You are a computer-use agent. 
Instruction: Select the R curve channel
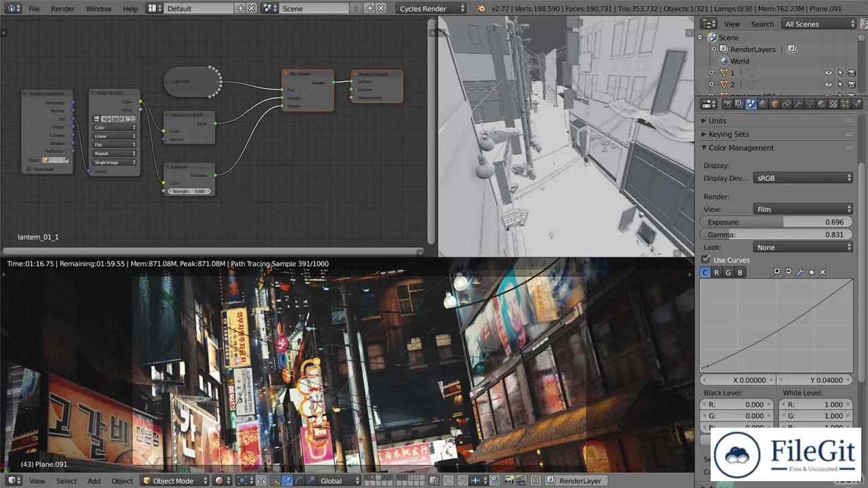click(717, 272)
